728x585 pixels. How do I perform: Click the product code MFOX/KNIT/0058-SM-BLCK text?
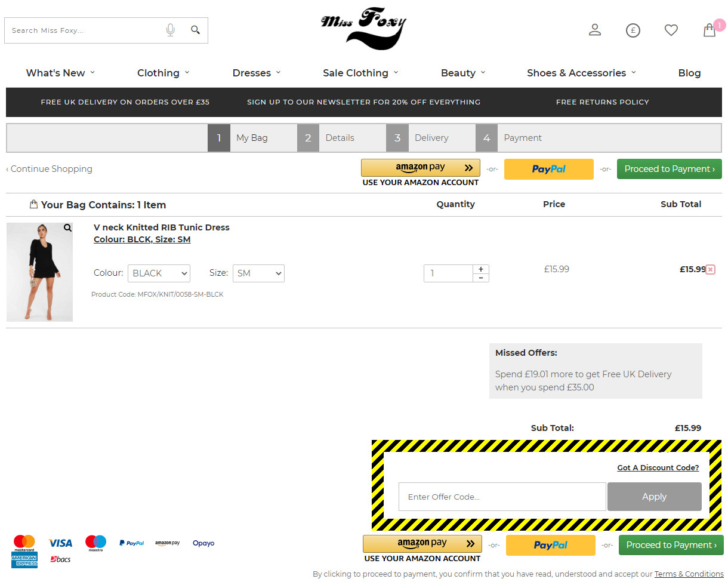click(158, 294)
